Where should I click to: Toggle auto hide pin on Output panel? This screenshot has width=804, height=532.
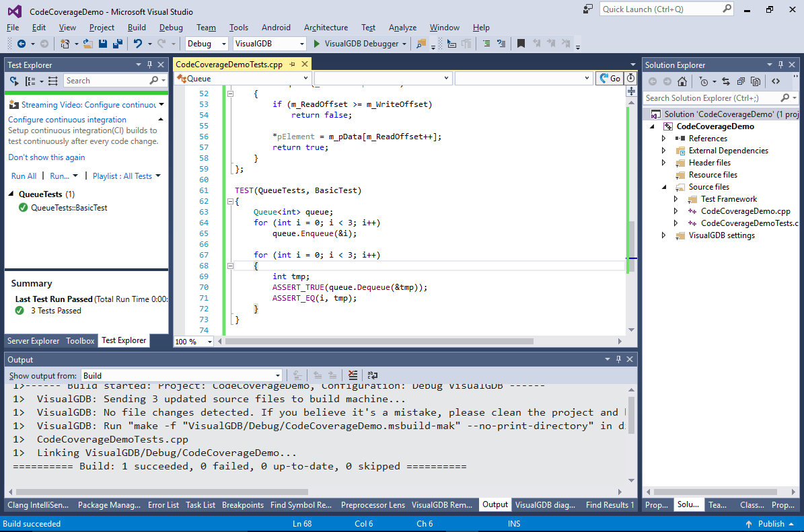coord(618,359)
